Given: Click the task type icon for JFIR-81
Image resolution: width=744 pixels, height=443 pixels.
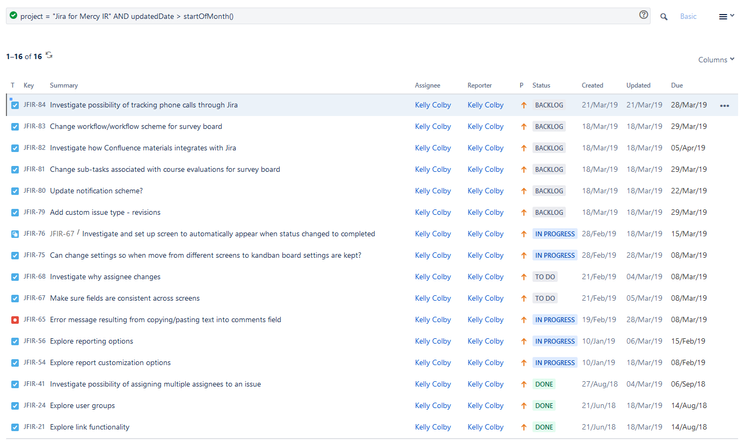Looking at the screenshot, I should tap(15, 169).
